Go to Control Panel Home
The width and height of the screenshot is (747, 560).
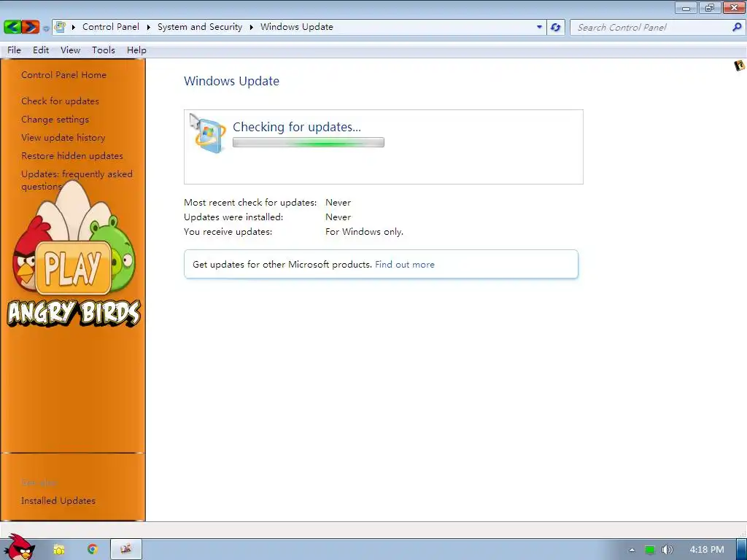64,75
